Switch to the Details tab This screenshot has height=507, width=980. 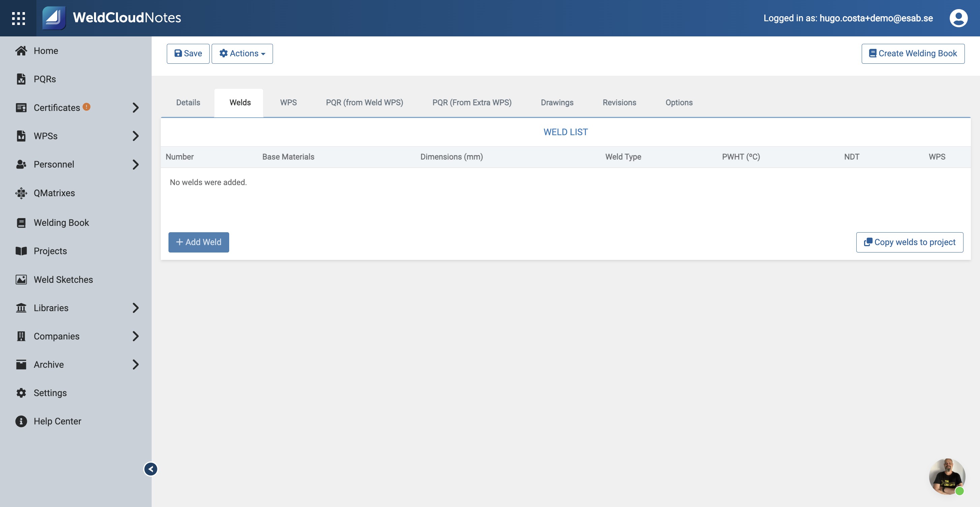[188, 103]
